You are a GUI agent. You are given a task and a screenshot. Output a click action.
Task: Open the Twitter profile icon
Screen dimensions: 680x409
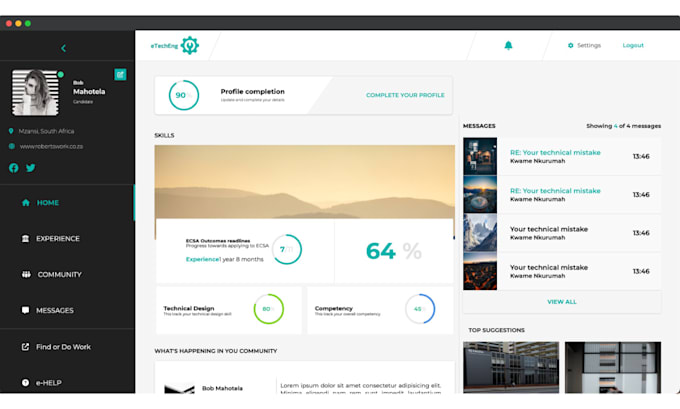pos(30,168)
